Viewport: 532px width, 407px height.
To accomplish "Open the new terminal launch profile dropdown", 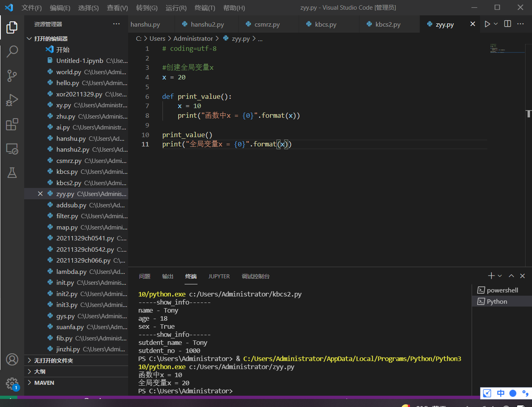I will click(x=500, y=276).
